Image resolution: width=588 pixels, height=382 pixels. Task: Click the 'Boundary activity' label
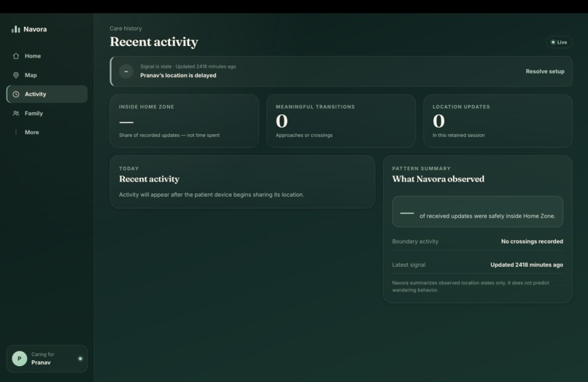[x=415, y=241]
